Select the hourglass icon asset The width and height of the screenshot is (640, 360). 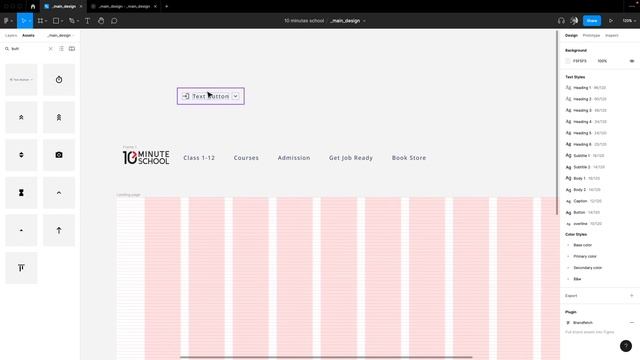tap(21, 193)
